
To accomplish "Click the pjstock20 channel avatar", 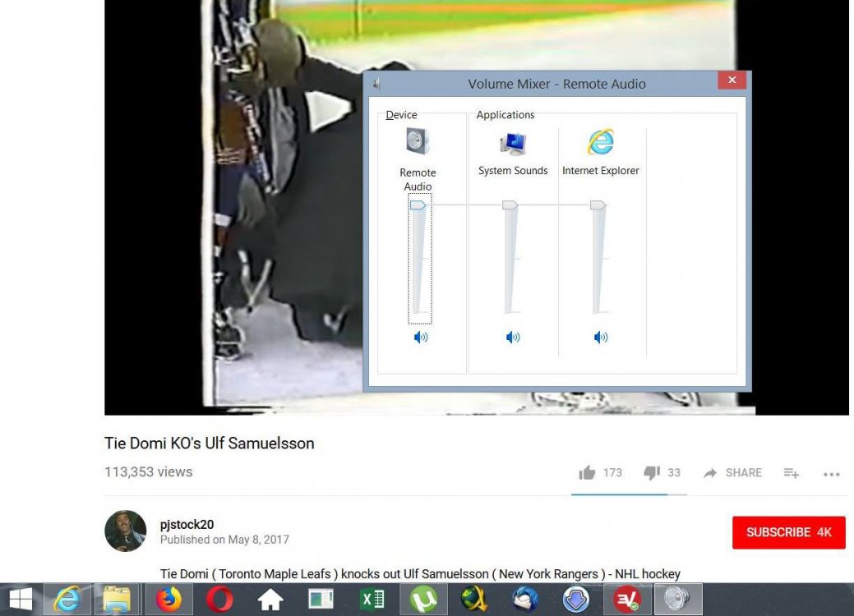I will [x=126, y=531].
